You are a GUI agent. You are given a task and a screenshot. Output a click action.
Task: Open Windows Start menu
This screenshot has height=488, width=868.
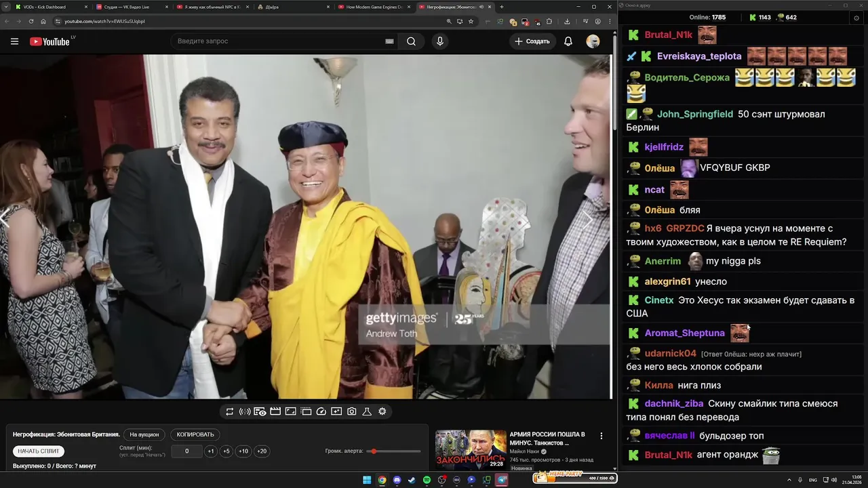point(367,480)
